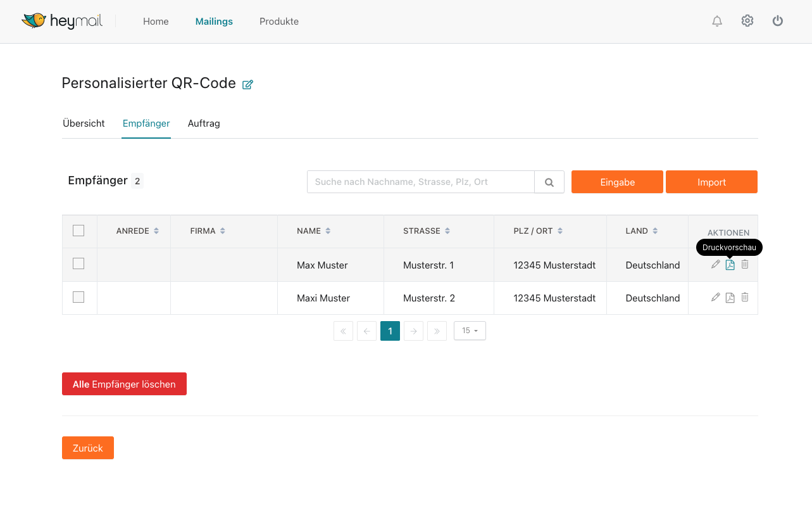812x513 pixels.
Task: Sort by Name column arrows
Action: tap(328, 231)
